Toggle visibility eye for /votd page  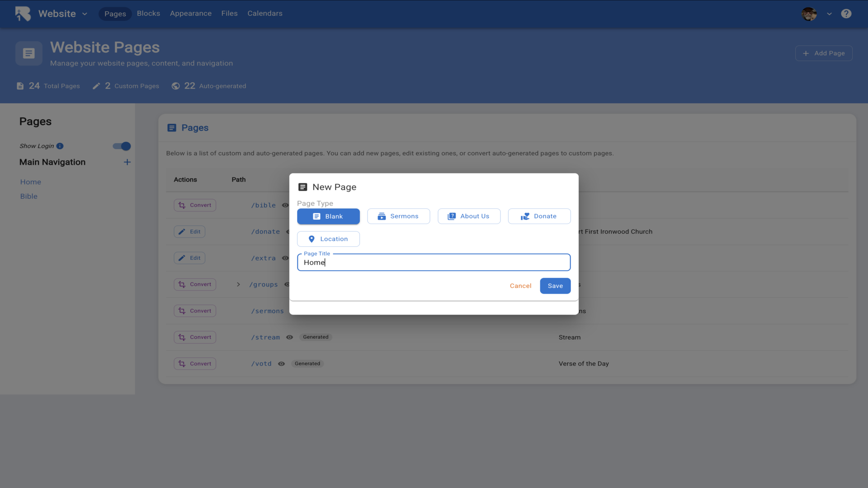click(x=281, y=364)
